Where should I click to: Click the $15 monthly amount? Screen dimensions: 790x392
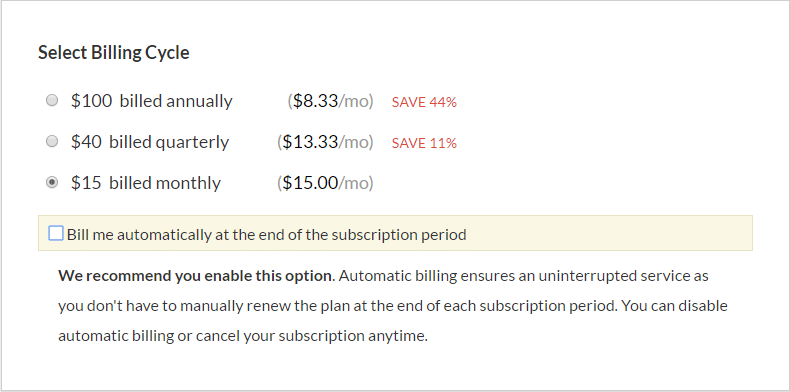pyautogui.click(x=86, y=183)
